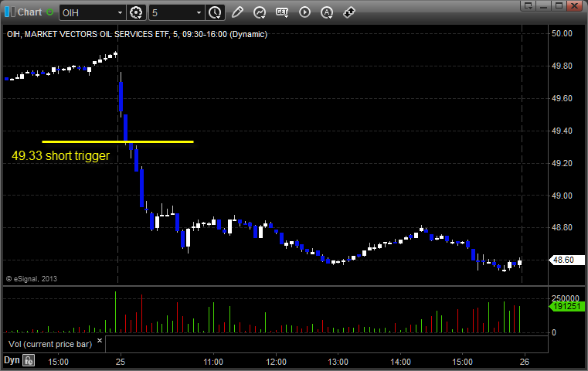Open the chart type studies menu
Viewport: 588px width, 371px height.
[x=260, y=13]
